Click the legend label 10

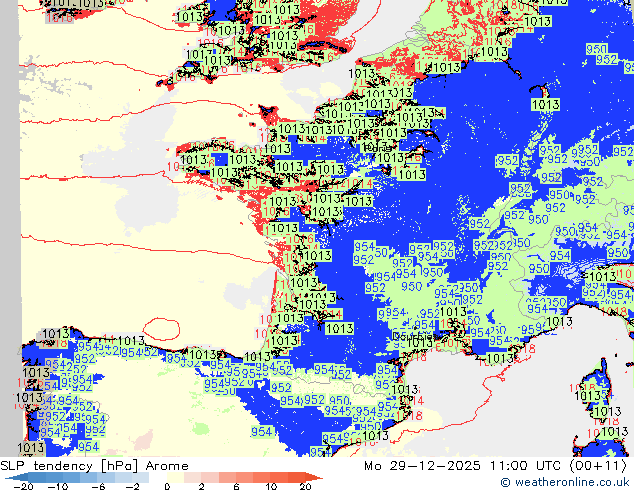click(x=271, y=486)
